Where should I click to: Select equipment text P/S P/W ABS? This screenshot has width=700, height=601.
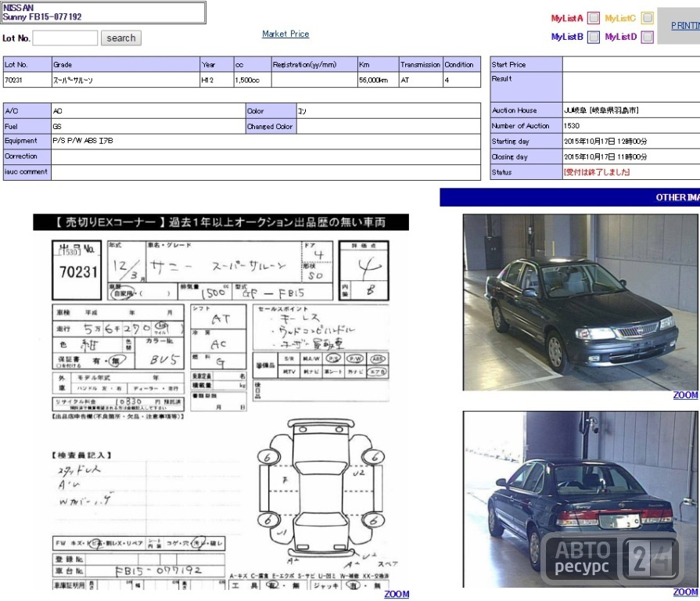coord(83,141)
